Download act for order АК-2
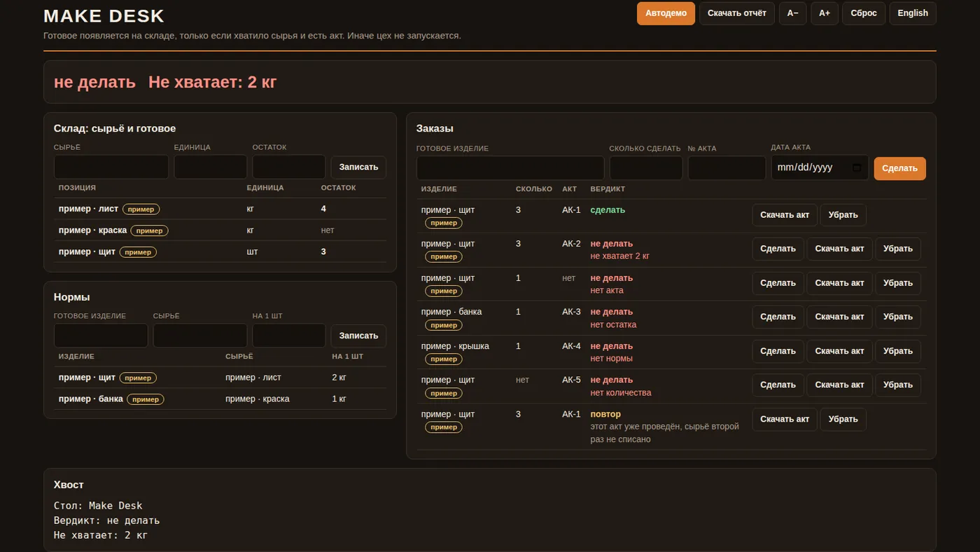980x552 pixels. coord(840,249)
